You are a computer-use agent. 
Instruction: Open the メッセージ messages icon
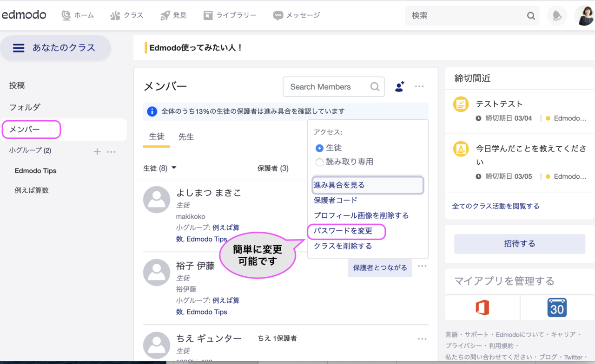pos(278,15)
